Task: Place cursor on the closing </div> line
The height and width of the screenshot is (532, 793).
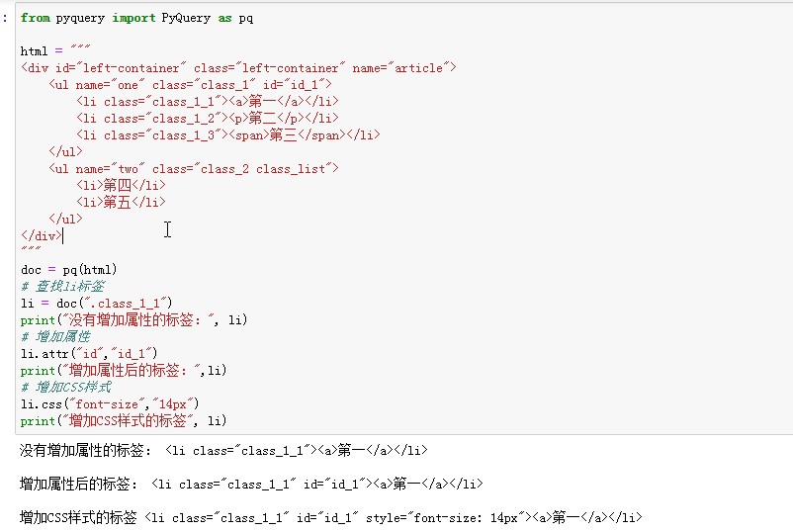Action: pos(42,235)
